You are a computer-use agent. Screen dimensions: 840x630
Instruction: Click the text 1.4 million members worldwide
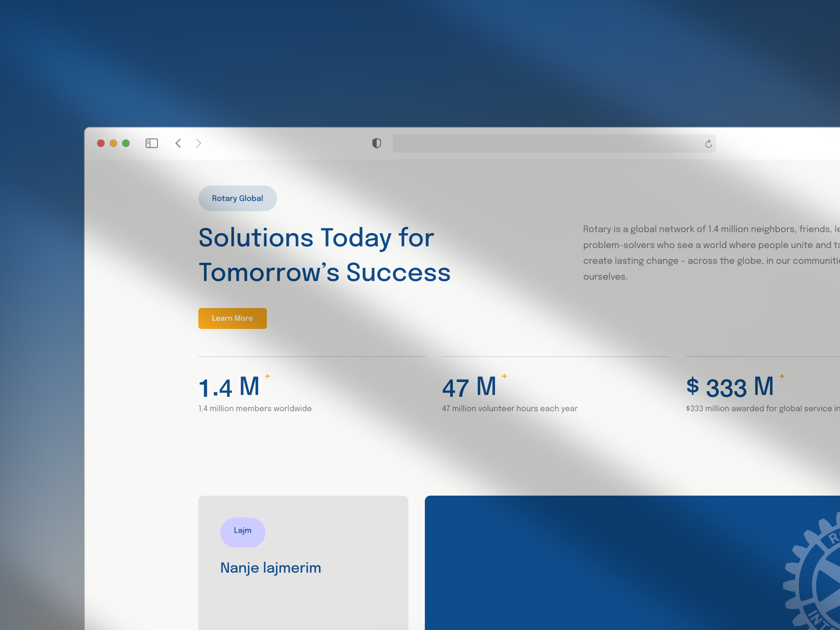pyautogui.click(x=255, y=409)
